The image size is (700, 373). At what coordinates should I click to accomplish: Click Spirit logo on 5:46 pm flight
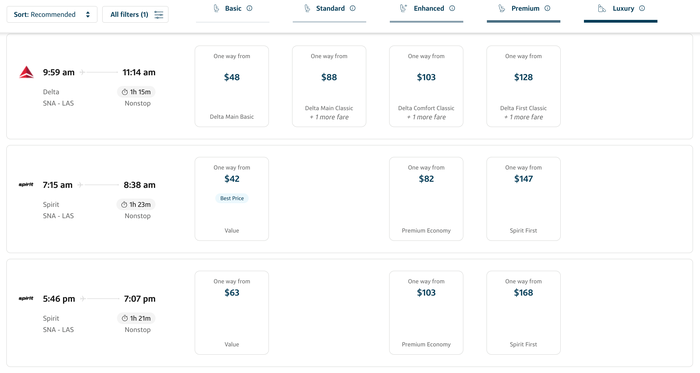click(x=26, y=298)
